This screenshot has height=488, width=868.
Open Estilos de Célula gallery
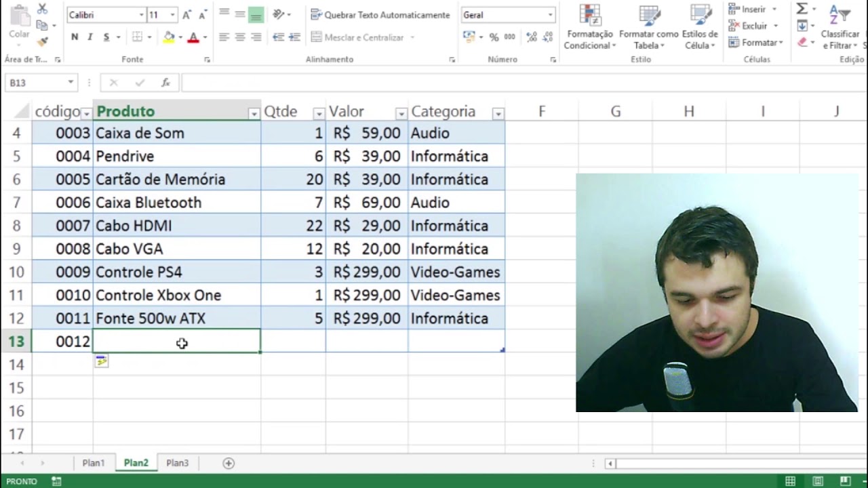click(700, 27)
